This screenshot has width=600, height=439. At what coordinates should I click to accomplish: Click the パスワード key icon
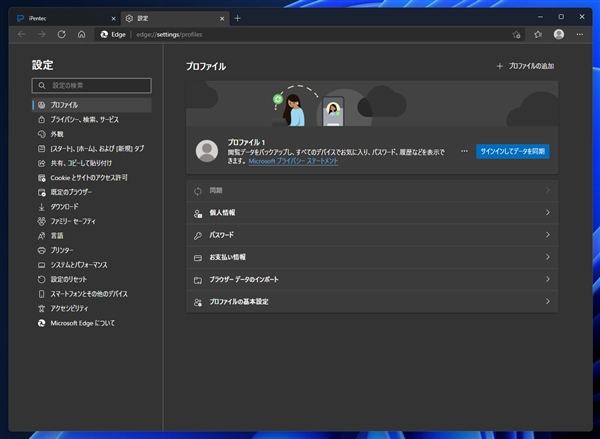pos(199,235)
